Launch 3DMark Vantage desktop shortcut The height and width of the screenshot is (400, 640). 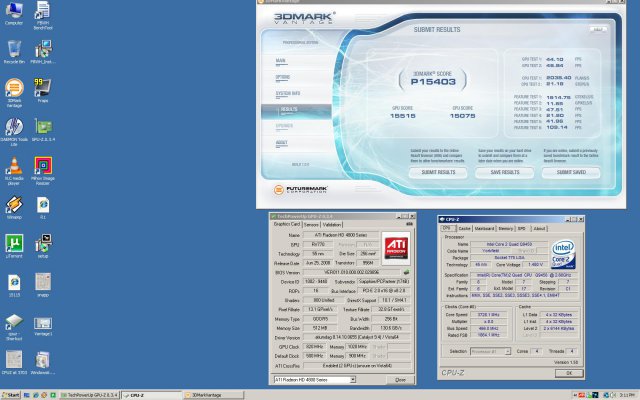(x=14, y=93)
